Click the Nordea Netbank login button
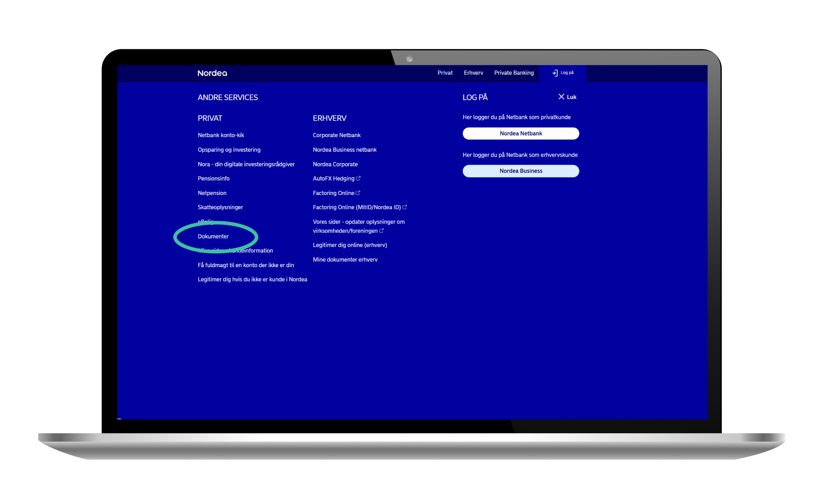The height and width of the screenshot is (504, 820). click(521, 134)
